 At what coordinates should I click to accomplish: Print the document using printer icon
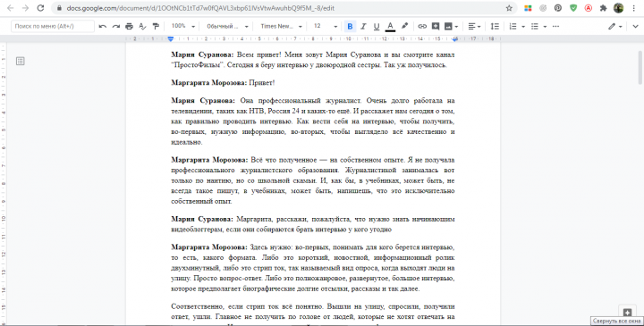pyautogui.click(x=129, y=26)
